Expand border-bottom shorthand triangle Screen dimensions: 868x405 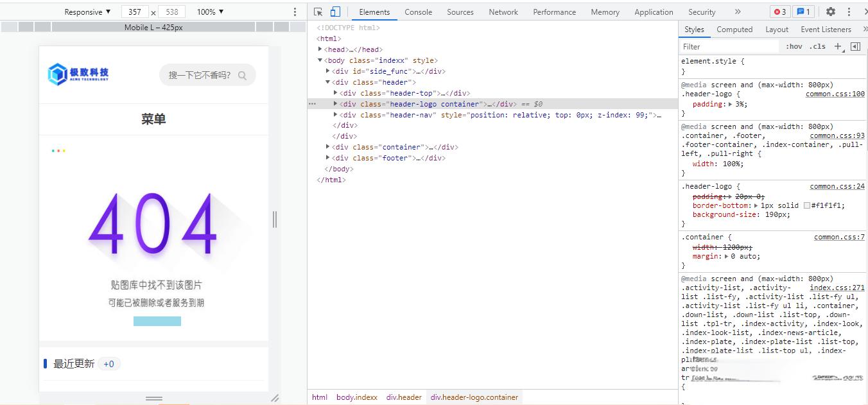(x=755, y=205)
